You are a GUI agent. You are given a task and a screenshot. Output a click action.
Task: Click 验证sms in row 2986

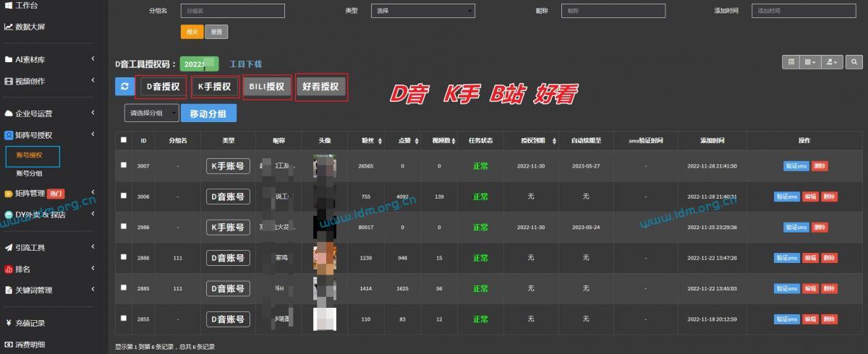click(796, 227)
